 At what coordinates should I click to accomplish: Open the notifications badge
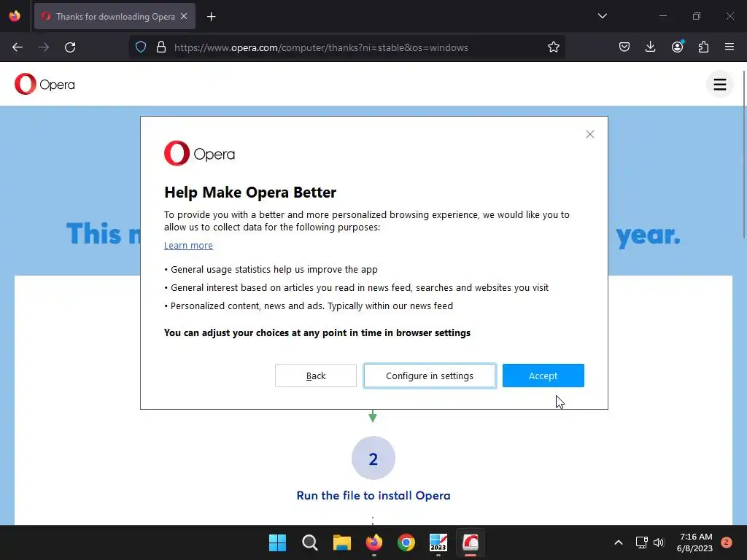[727, 542]
